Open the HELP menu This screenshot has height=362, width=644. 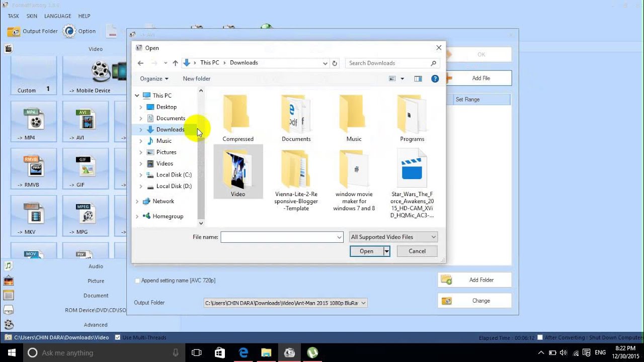[x=84, y=16]
